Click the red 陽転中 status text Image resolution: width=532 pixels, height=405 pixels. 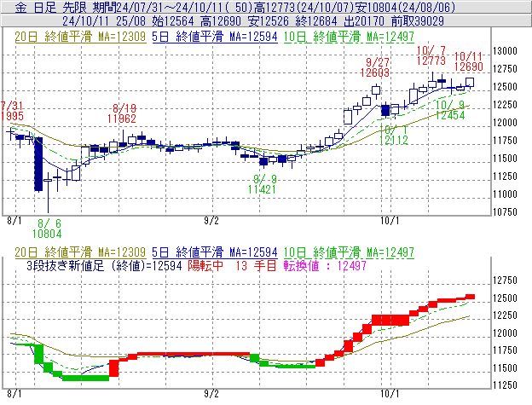(205, 265)
